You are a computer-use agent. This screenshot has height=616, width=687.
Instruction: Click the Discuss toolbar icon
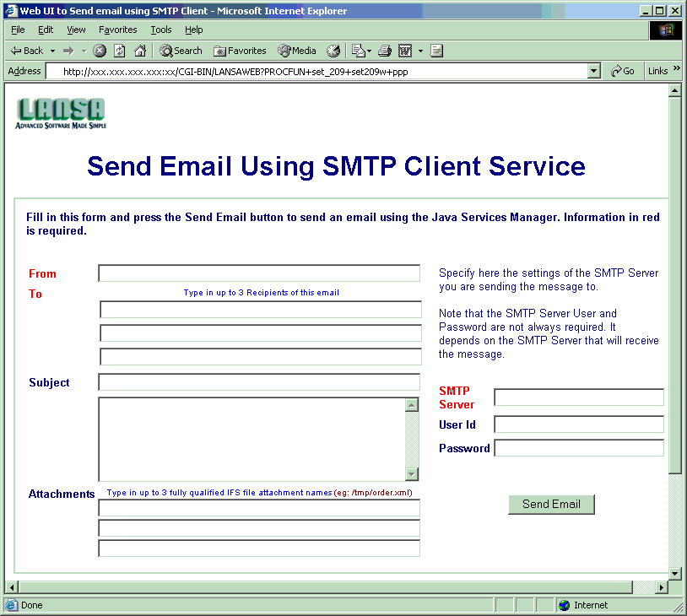[436, 51]
